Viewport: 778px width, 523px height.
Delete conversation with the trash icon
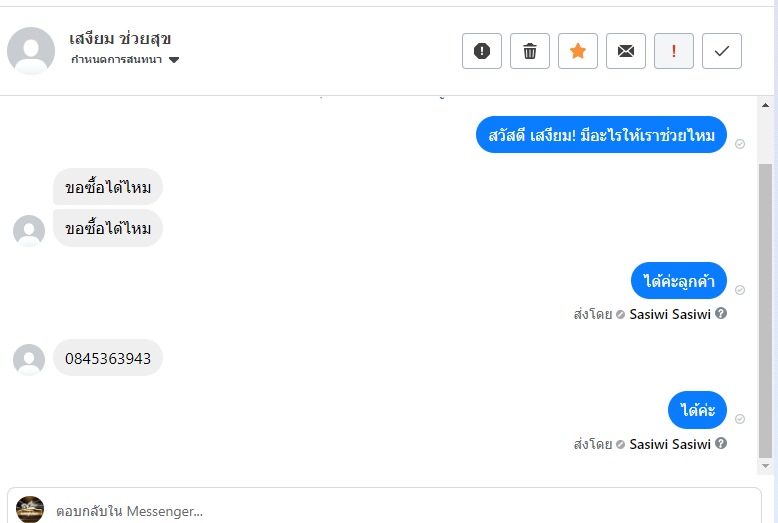(530, 51)
